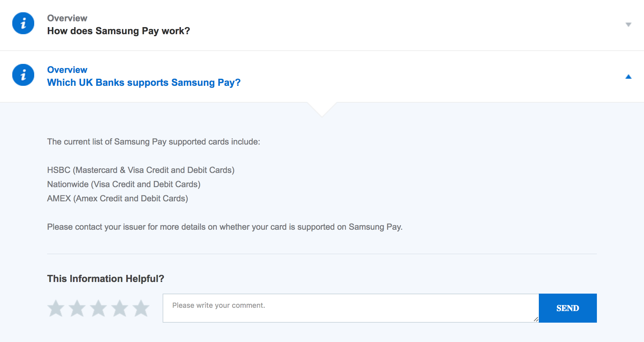Screen dimensions: 644x342
Task: Click info icon beside "How does Samsung Pay work?"
Action: pyautogui.click(x=23, y=24)
